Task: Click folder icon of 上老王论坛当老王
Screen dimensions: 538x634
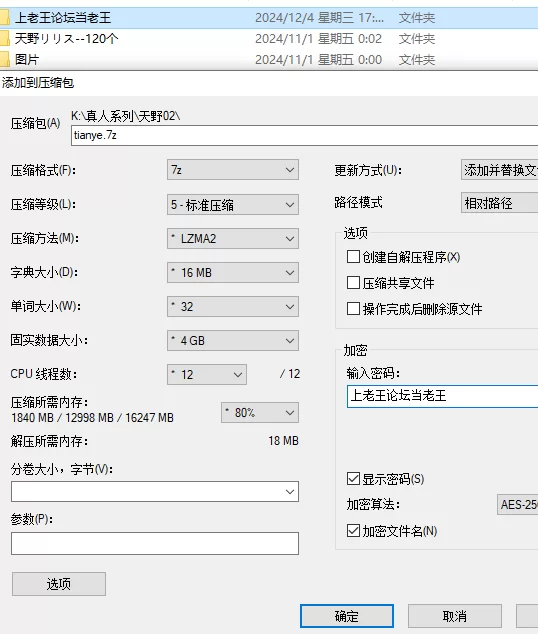Action: click(x=4, y=18)
